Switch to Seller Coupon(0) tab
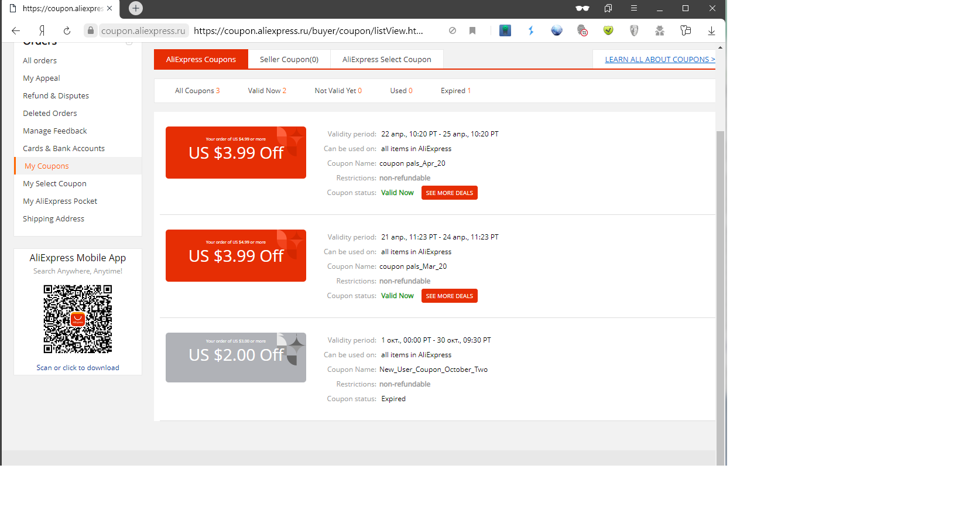 click(x=289, y=59)
